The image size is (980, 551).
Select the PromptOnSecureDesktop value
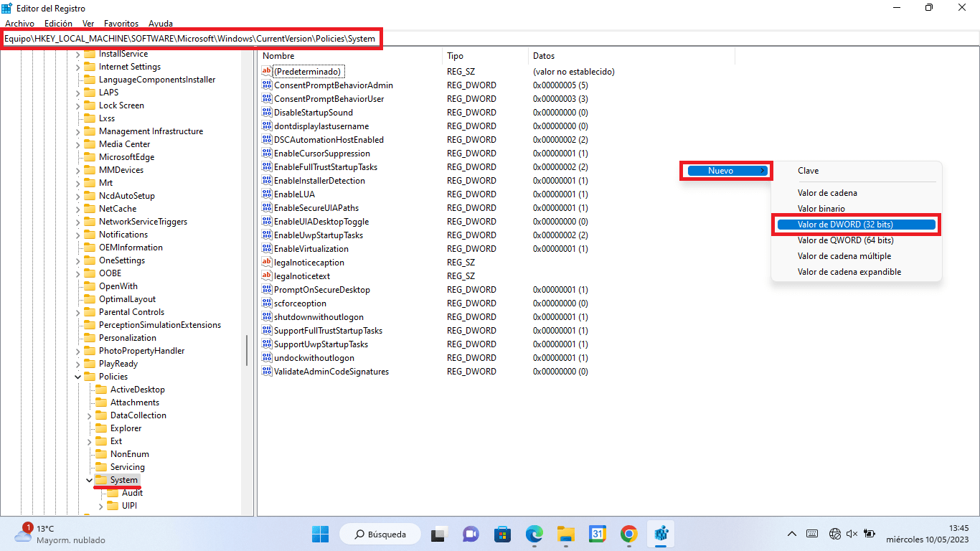[x=321, y=290]
